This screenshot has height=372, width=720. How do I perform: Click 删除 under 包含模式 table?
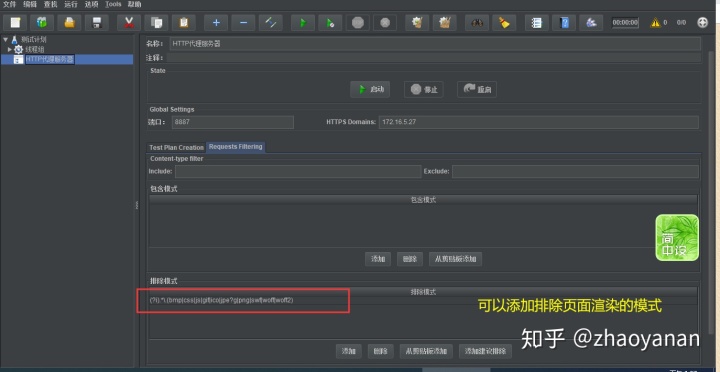410,259
